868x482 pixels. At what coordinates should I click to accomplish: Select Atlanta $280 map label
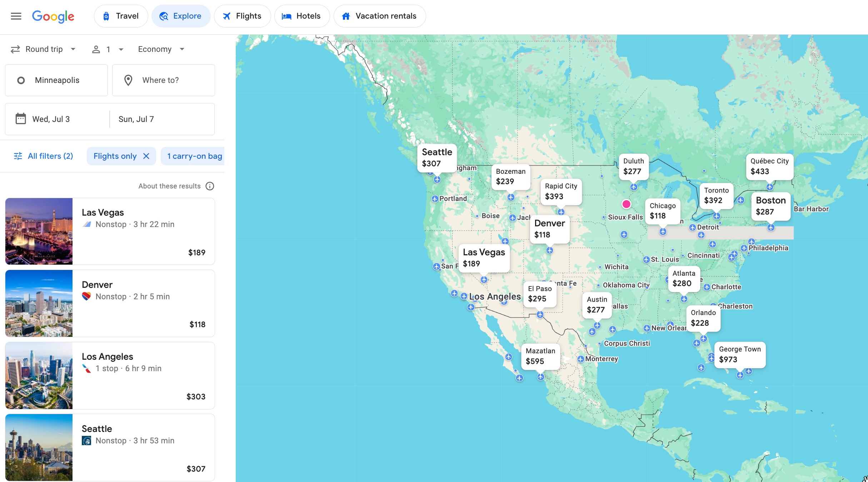point(684,279)
